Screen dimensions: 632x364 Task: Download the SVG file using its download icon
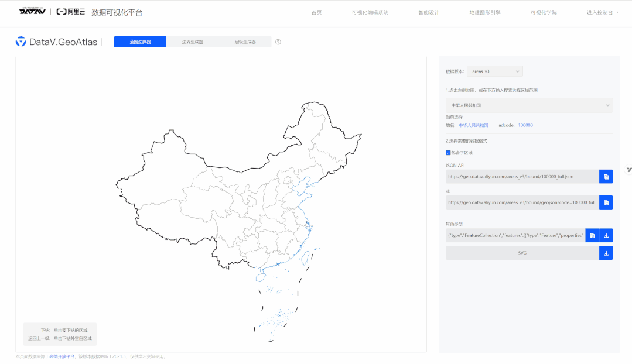pos(606,252)
